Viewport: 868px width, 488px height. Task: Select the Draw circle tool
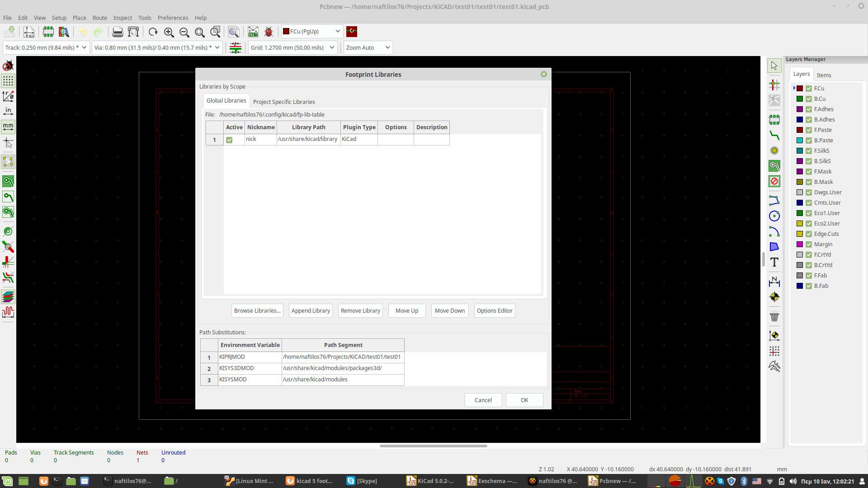pos(774,216)
